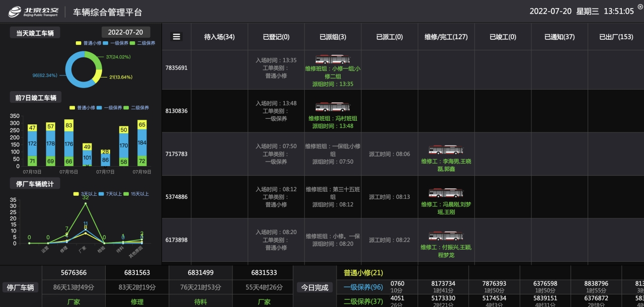
Task: Click the bus icon in row 6173898
Action: (446, 236)
